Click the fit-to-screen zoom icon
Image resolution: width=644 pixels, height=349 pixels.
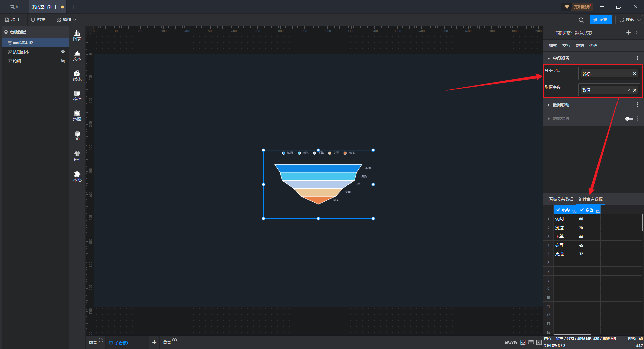click(x=523, y=342)
